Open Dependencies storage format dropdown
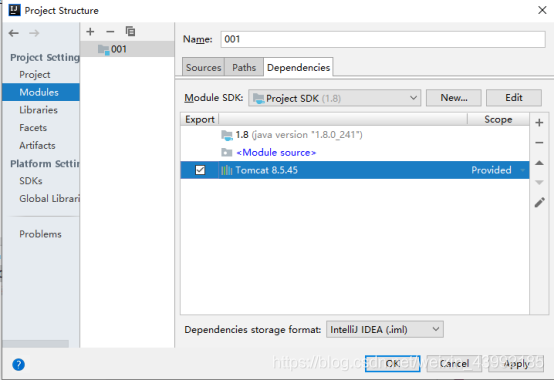 (384, 329)
